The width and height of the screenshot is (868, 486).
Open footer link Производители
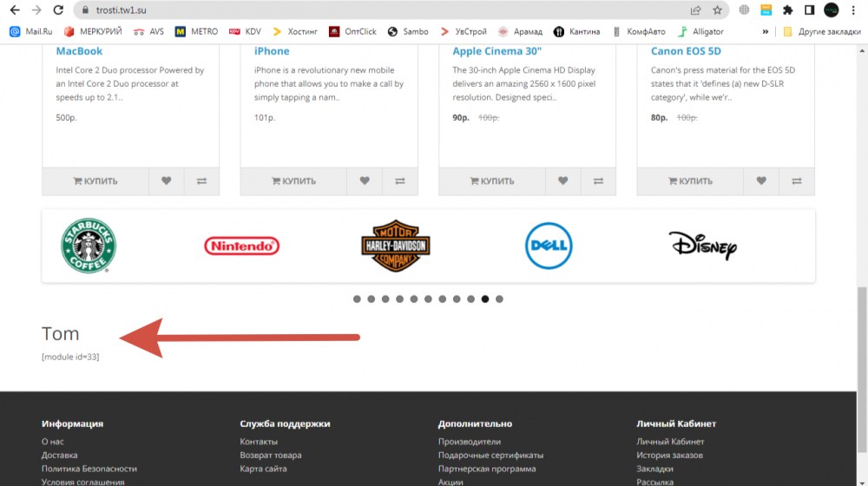click(x=470, y=442)
